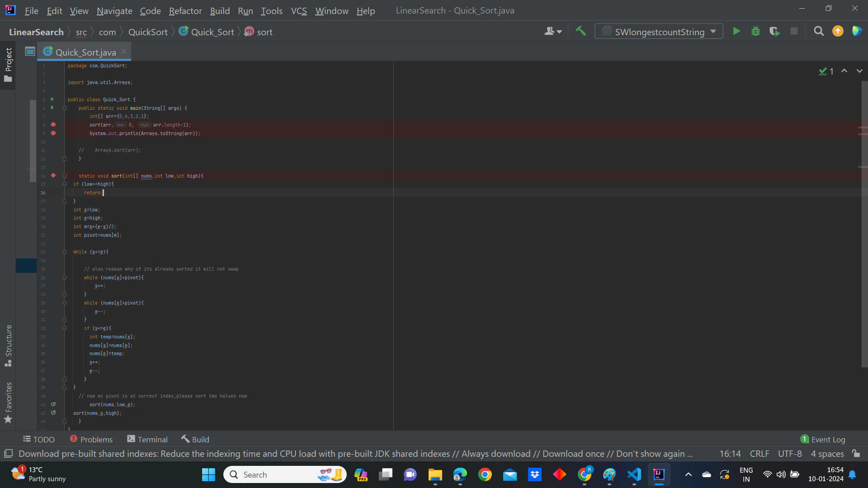Run the SWlongestcountString configuration
Image resolution: width=868 pixels, height=488 pixels.
tap(736, 31)
